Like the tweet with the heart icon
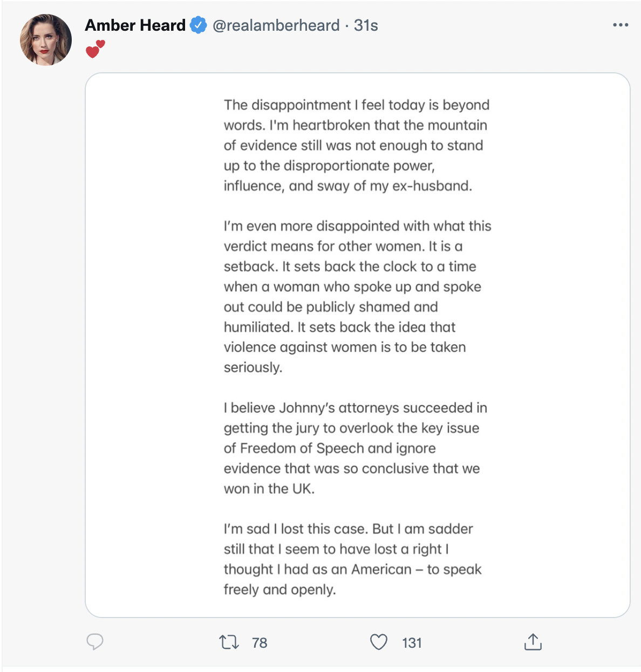641x672 pixels. click(379, 642)
